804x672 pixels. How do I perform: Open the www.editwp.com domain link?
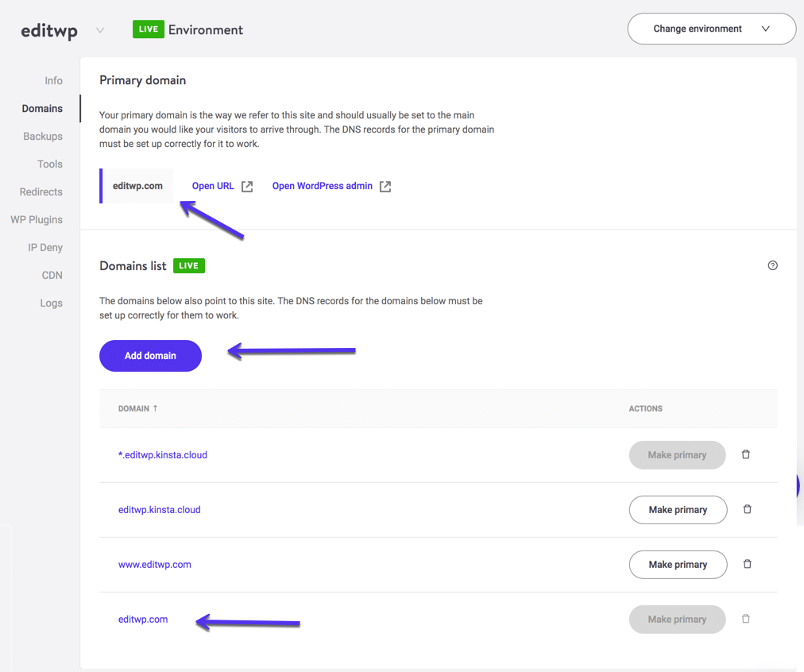tap(155, 564)
